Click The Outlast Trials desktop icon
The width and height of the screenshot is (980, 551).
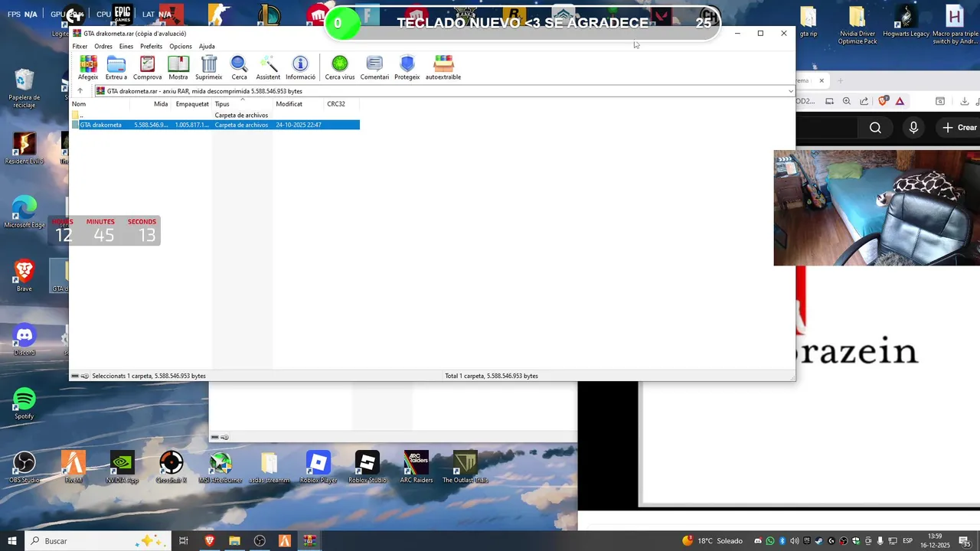click(465, 468)
